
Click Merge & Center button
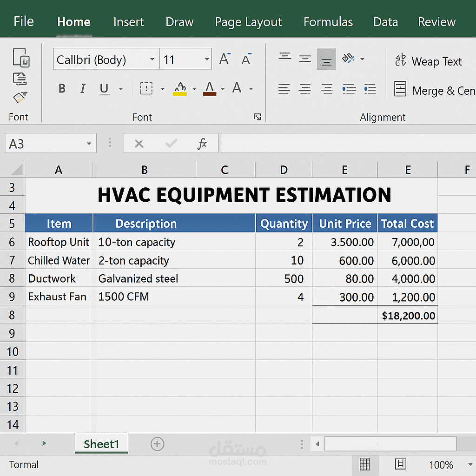pyautogui.click(x=435, y=90)
